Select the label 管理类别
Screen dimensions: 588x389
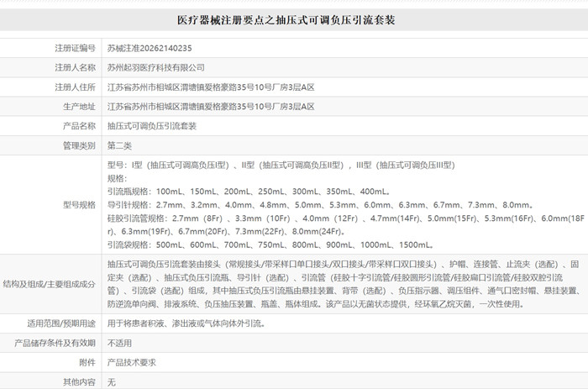79,145
